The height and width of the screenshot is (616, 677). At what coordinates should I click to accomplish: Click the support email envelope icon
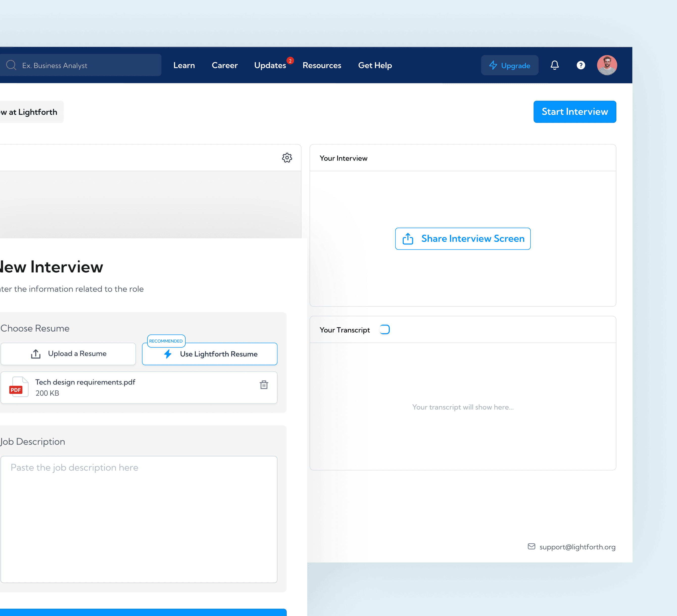point(531,547)
